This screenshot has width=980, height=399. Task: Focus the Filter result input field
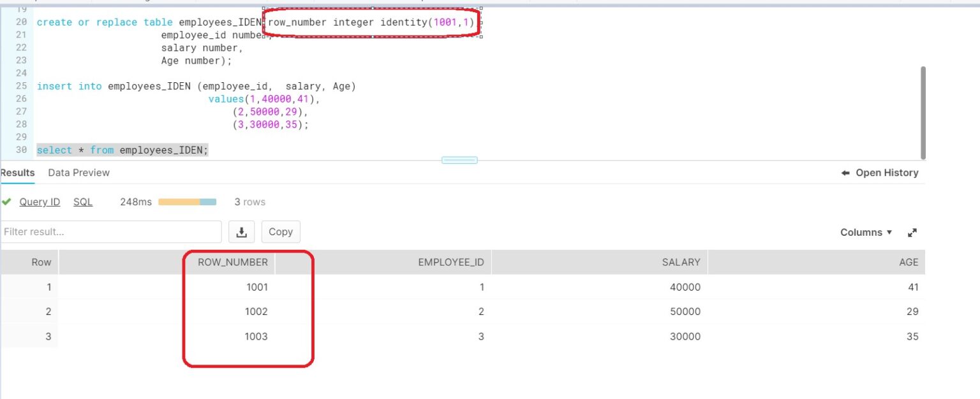(x=111, y=232)
